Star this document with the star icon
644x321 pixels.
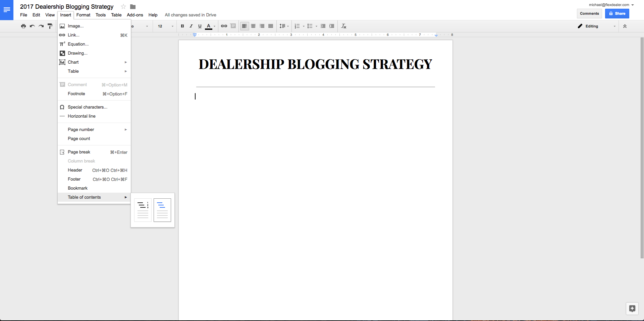coord(123,7)
